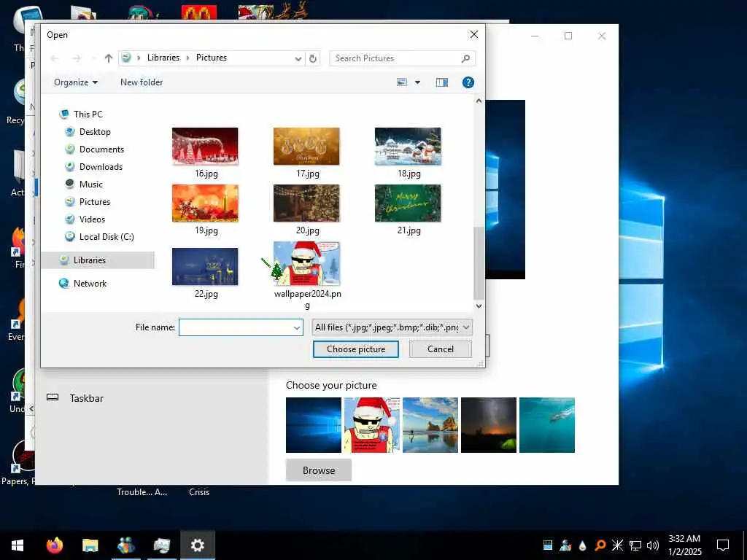Open Desktop in navigation pane
The width and height of the screenshot is (747, 560).
[95, 132]
